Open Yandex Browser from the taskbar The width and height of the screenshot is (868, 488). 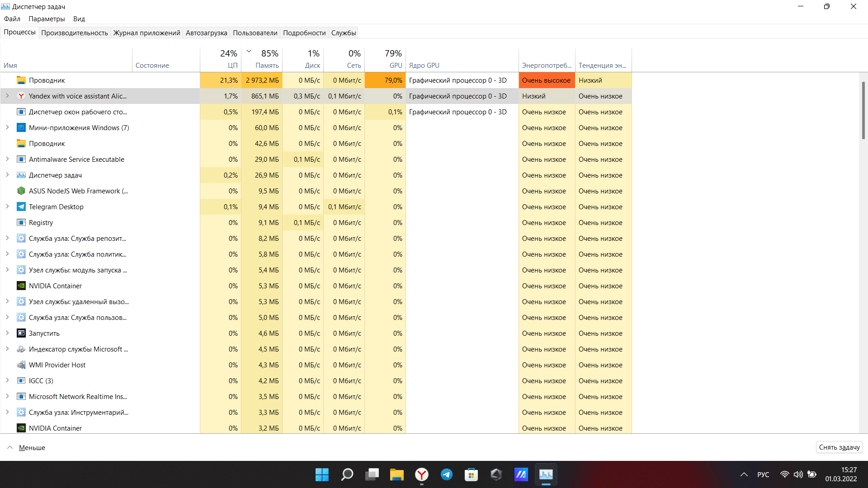tap(422, 474)
